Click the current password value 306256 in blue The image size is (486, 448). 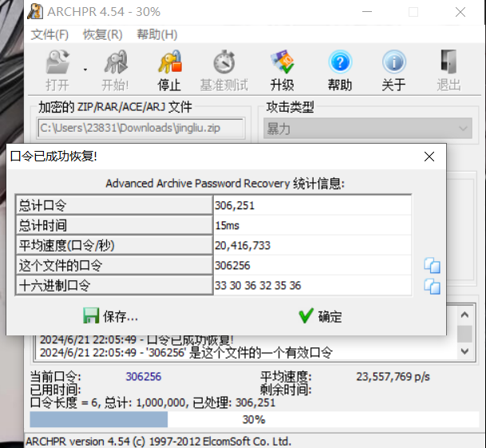(144, 377)
